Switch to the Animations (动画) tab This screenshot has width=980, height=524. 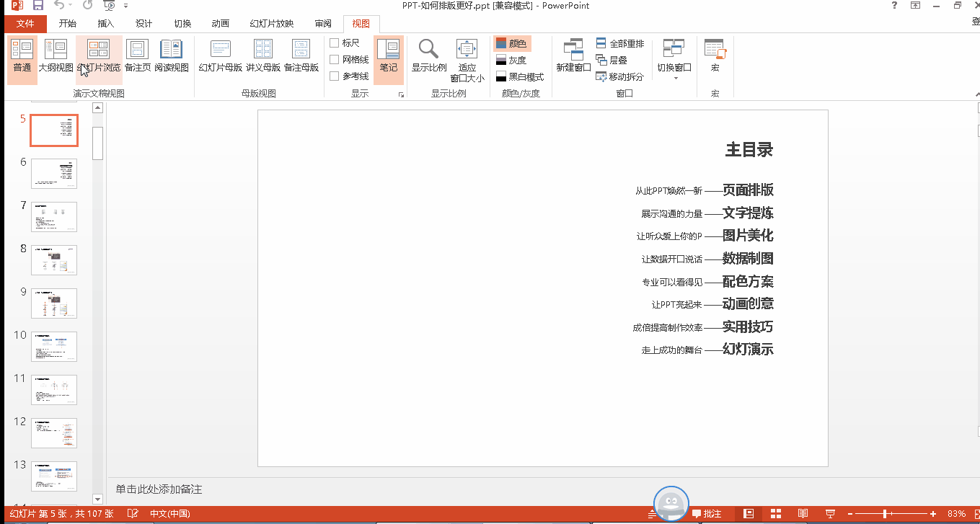click(x=220, y=24)
